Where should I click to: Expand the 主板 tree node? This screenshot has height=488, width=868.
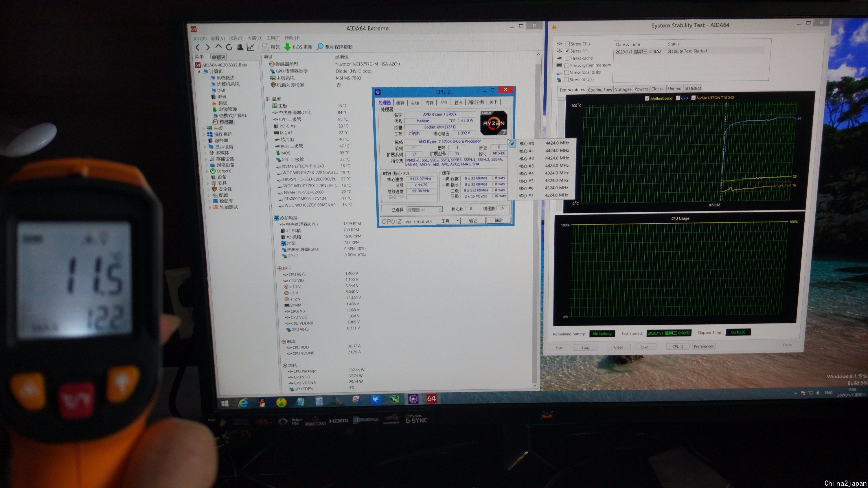(x=203, y=128)
